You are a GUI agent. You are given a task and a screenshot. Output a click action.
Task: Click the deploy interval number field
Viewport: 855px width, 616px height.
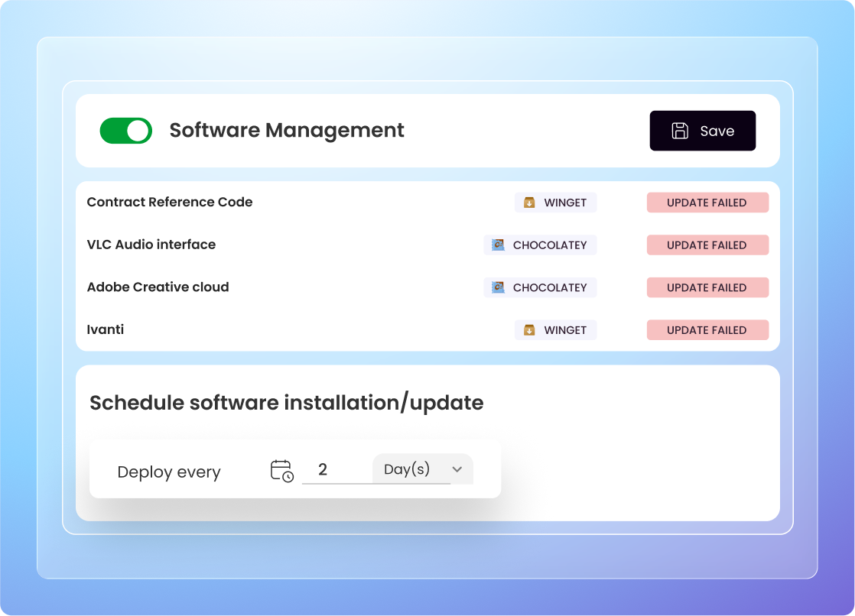(x=335, y=469)
